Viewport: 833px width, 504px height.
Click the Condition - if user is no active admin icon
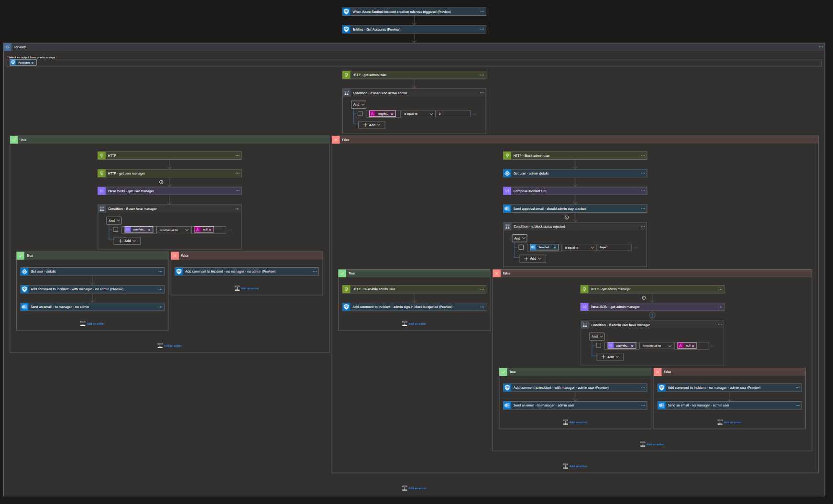pyautogui.click(x=347, y=93)
